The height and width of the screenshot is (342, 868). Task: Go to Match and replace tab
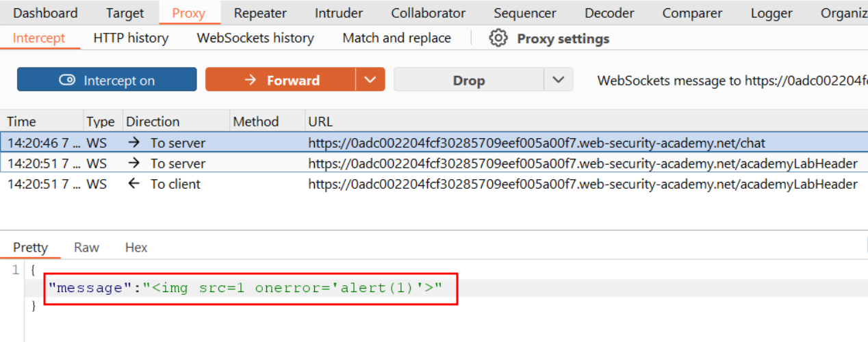(396, 38)
